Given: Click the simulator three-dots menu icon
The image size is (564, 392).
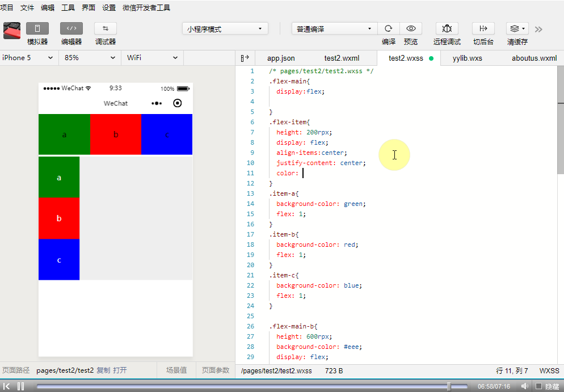Looking at the screenshot, I should point(157,103).
